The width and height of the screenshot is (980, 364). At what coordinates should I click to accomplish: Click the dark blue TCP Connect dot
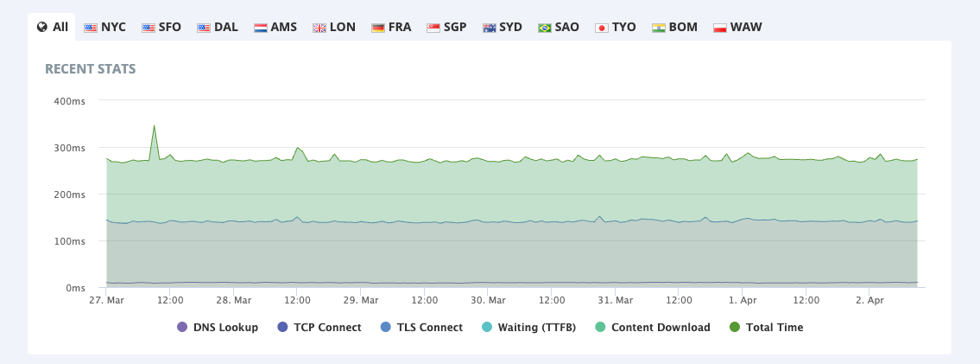tap(282, 327)
